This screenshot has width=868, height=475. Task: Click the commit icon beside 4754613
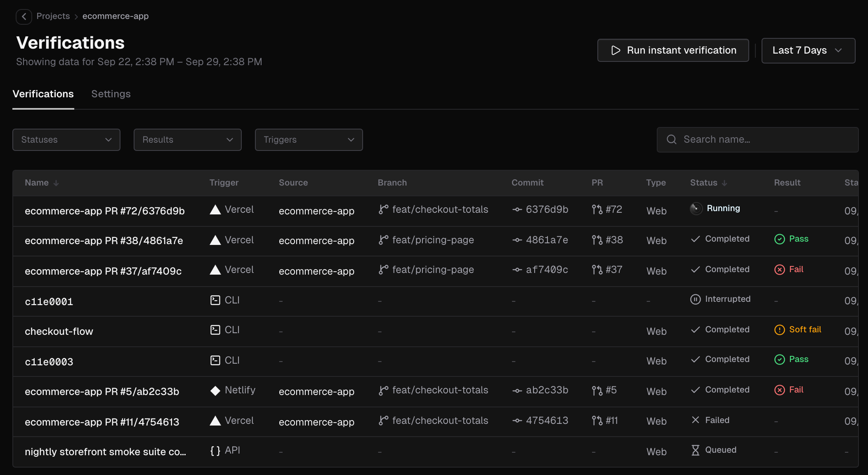[517, 421]
